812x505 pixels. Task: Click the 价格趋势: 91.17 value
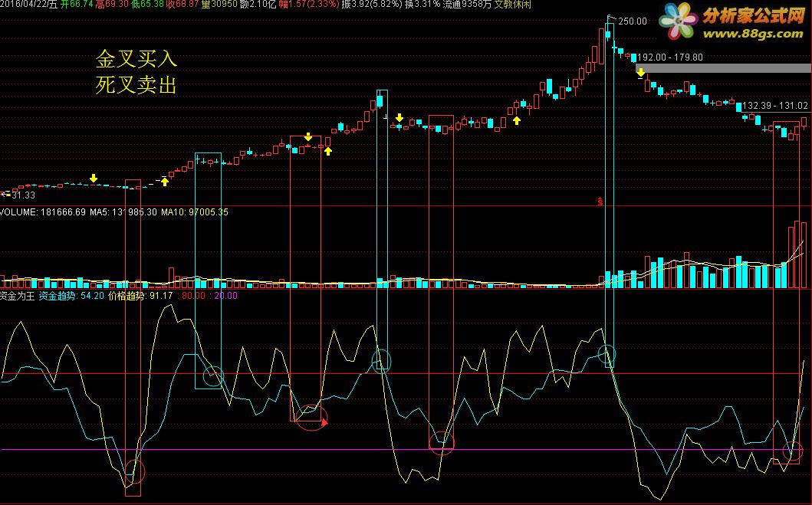(140, 296)
